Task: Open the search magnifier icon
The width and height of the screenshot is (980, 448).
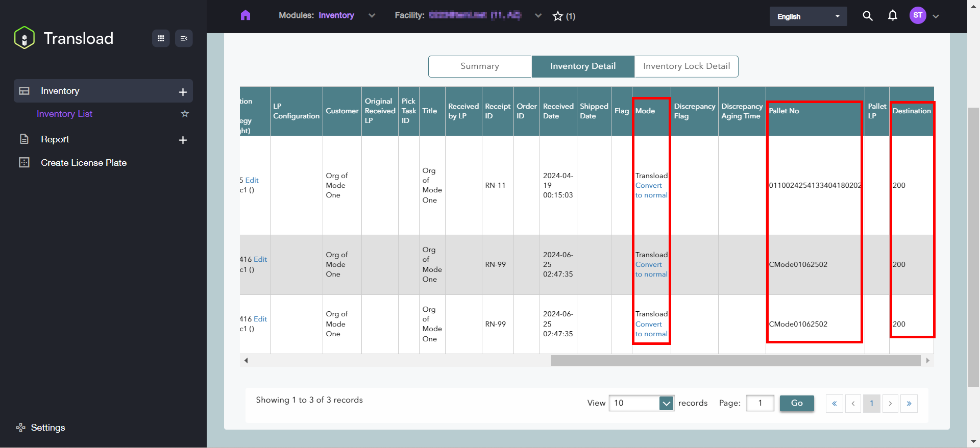Action: [867, 16]
